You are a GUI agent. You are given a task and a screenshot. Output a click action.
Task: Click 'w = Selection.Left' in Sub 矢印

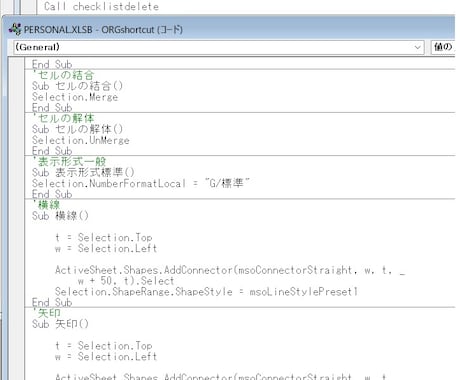tap(106, 356)
